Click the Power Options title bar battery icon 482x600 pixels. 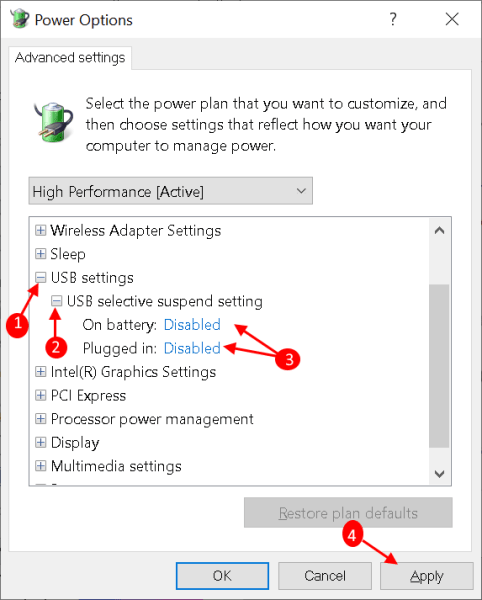20,19
